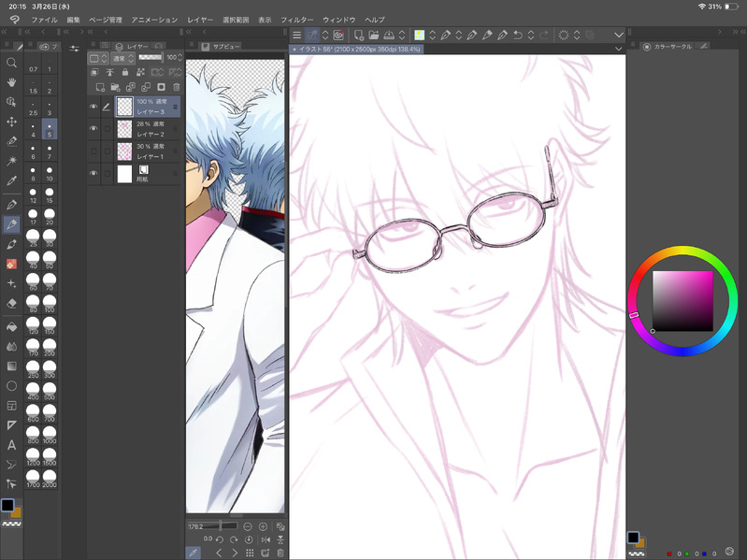
Task: Hide the 用紙 paper layer
Action: click(93, 173)
